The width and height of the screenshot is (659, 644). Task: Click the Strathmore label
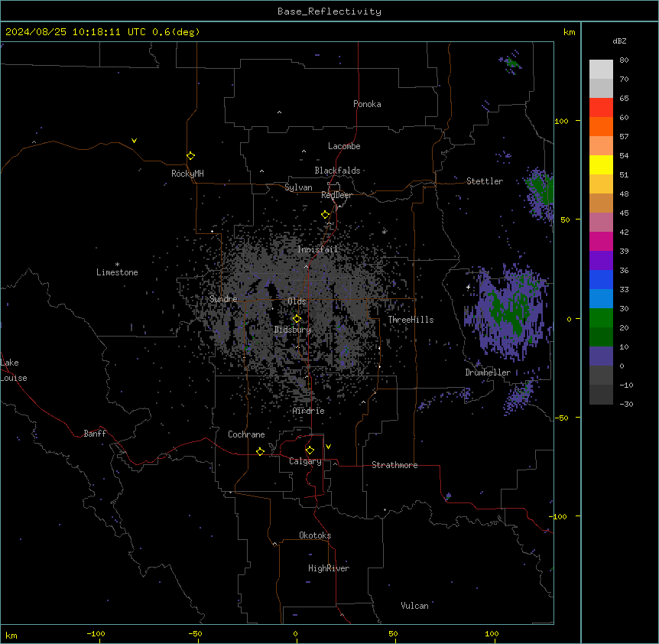click(394, 465)
